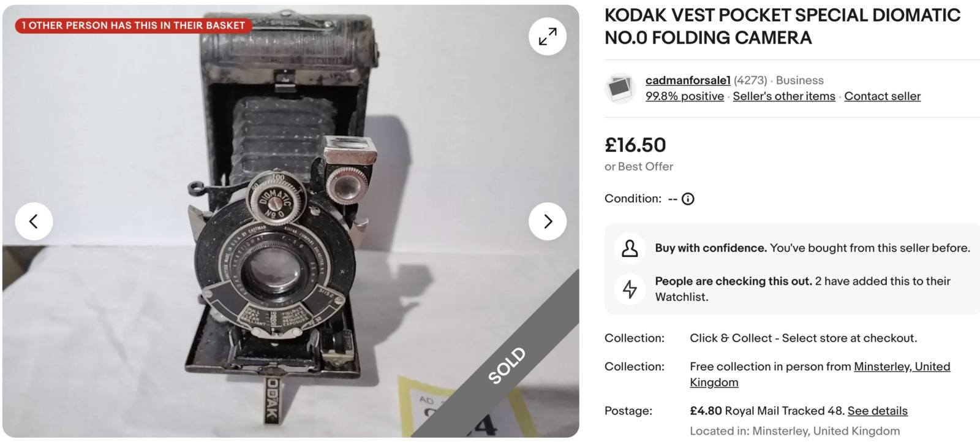The height and width of the screenshot is (442, 980).
Task: Click the lightning bolt watchlist icon
Action: pyautogui.click(x=630, y=289)
